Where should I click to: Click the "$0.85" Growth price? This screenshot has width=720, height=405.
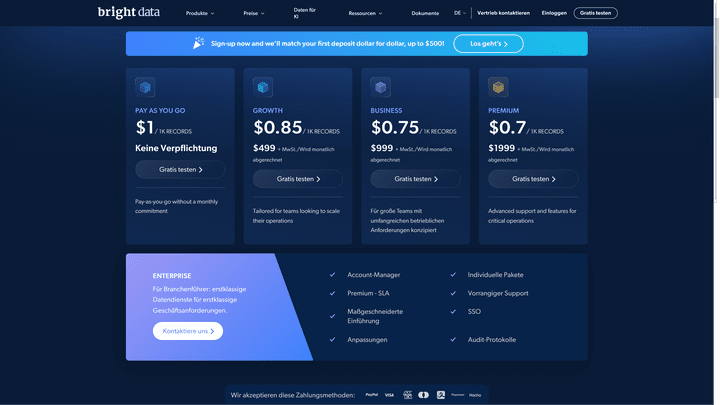(x=277, y=127)
